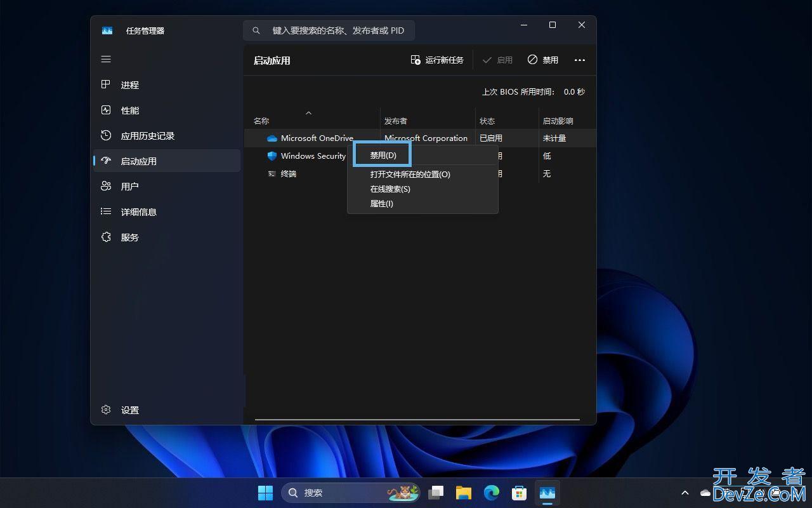Click the terminal icon in the list
Viewport: 812px width, 508px height.
point(272,173)
